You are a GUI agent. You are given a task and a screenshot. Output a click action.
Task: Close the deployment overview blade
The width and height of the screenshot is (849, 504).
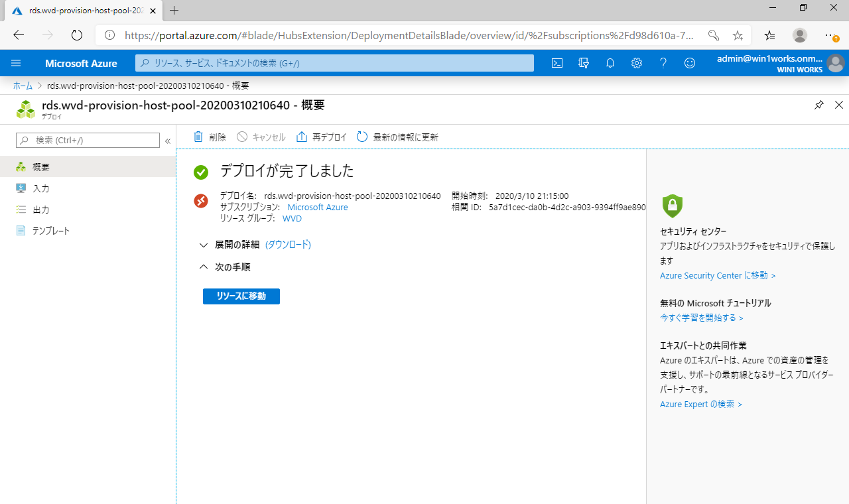tap(838, 105)
